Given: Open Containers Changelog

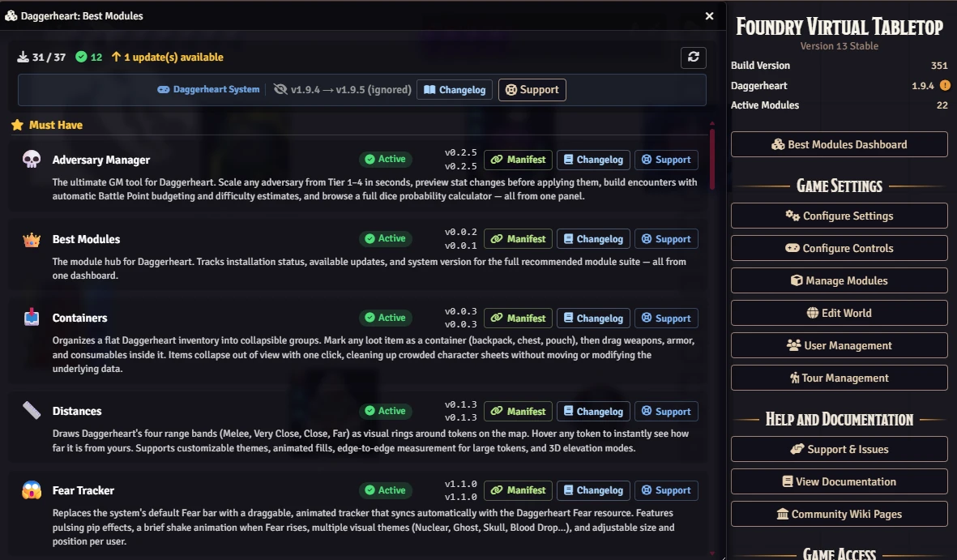Looking at the screenshot, I should point(593,318).
